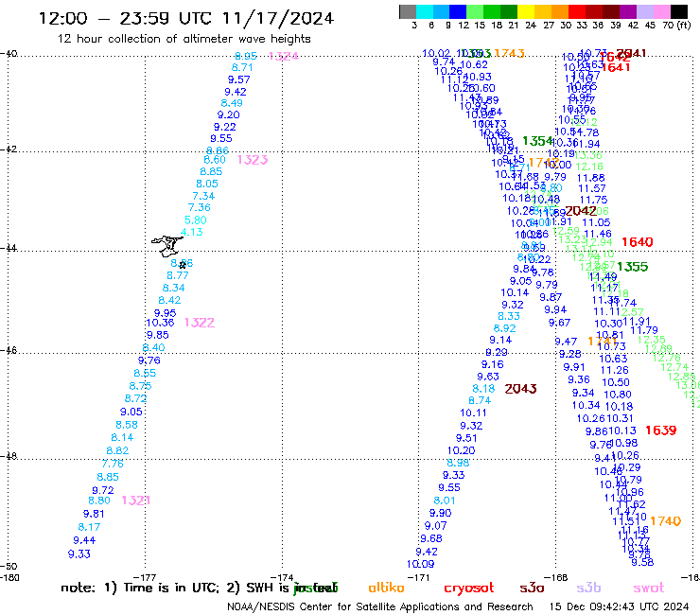The image size is (700, 615).
Task: Click the gray 3 ft legend swatch
Action: pos(408,11)
